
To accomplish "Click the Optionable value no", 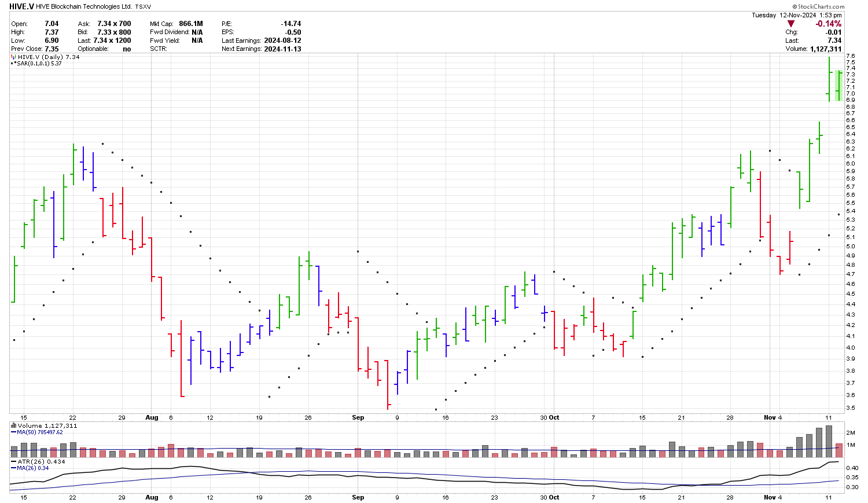I will 127,49.
